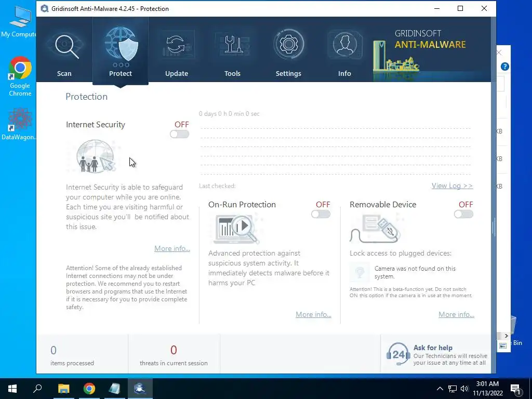Open More info under On-Run Protection
Viewport: 532px width, 399px height.
pos(313,314)
